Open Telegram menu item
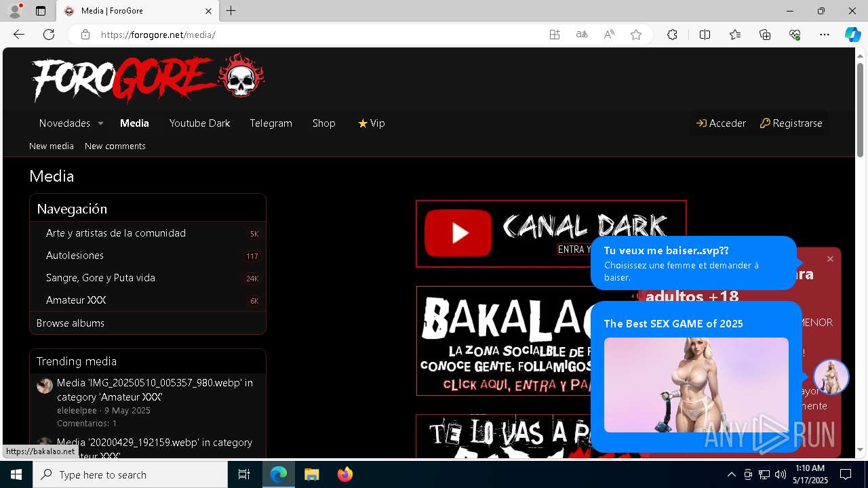This screenshot has height=488, width=868. (x=271, y=123)
